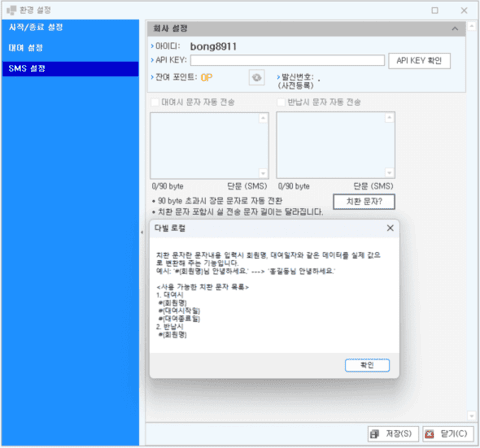The image size is (480, 448).
Task: Maximize the 환경 설정 window
Action: 435,10
